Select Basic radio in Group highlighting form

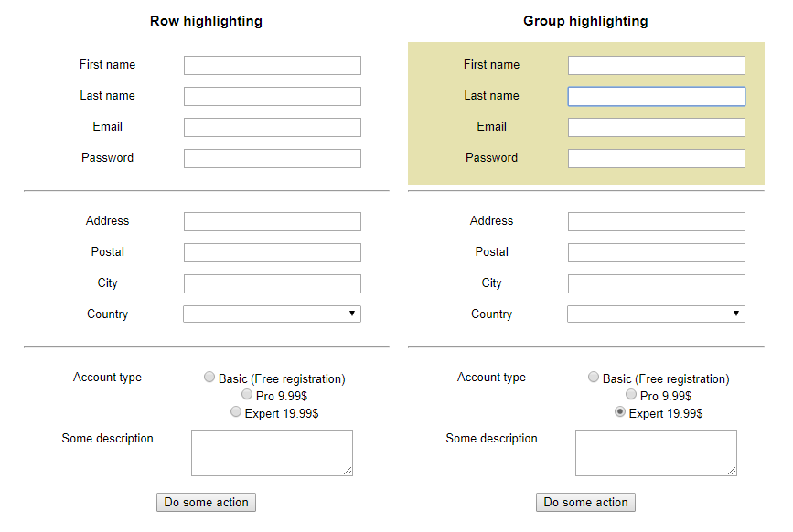[x=594, y=377]
